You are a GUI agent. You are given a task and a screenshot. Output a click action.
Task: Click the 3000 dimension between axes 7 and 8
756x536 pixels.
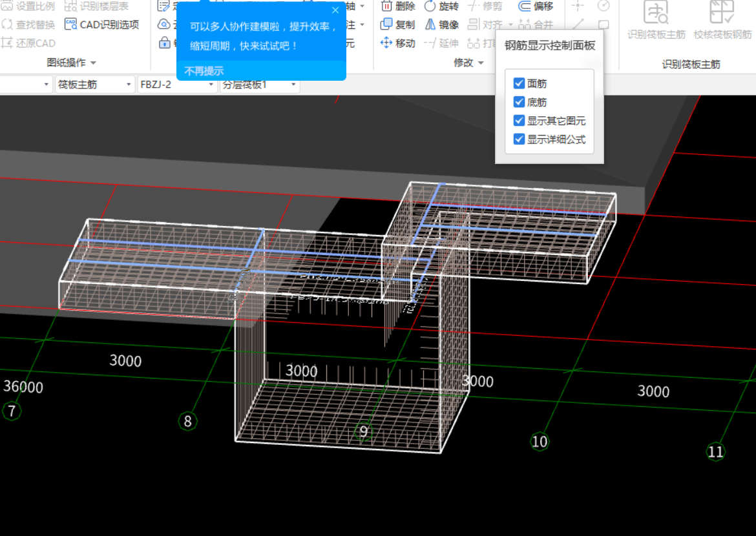pos(125,360)
